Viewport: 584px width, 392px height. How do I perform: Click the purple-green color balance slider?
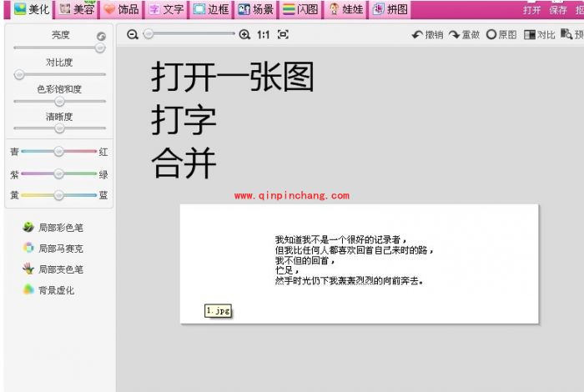pyautogui.click(x=58, y=173)
